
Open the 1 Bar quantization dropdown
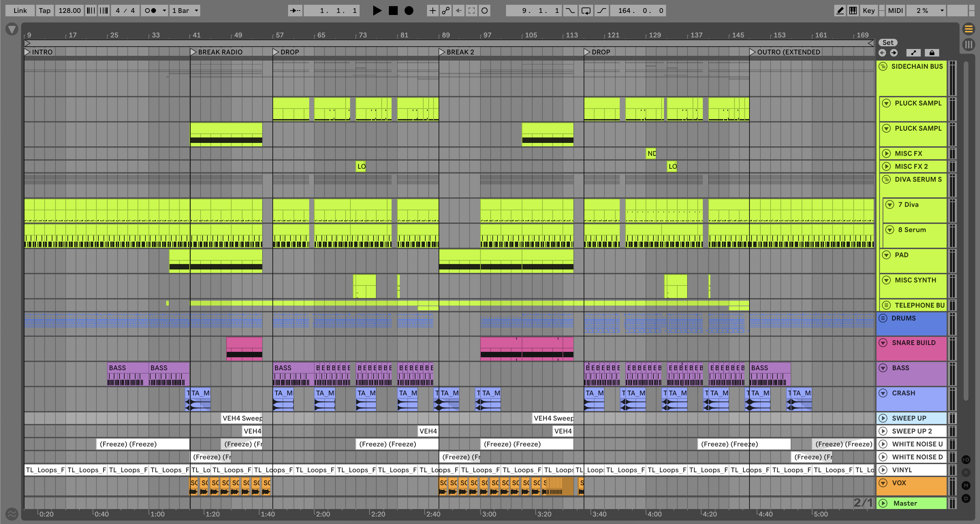click(x=185, y=11)
